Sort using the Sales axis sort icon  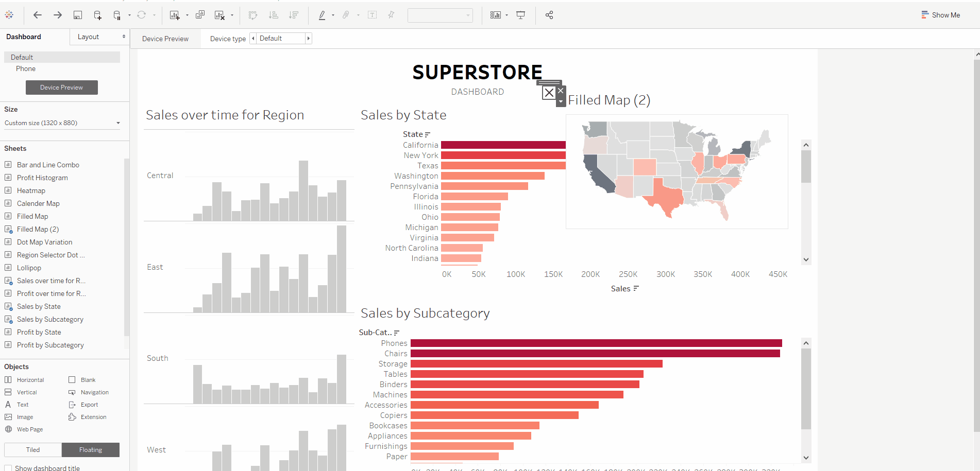point(636,289)
